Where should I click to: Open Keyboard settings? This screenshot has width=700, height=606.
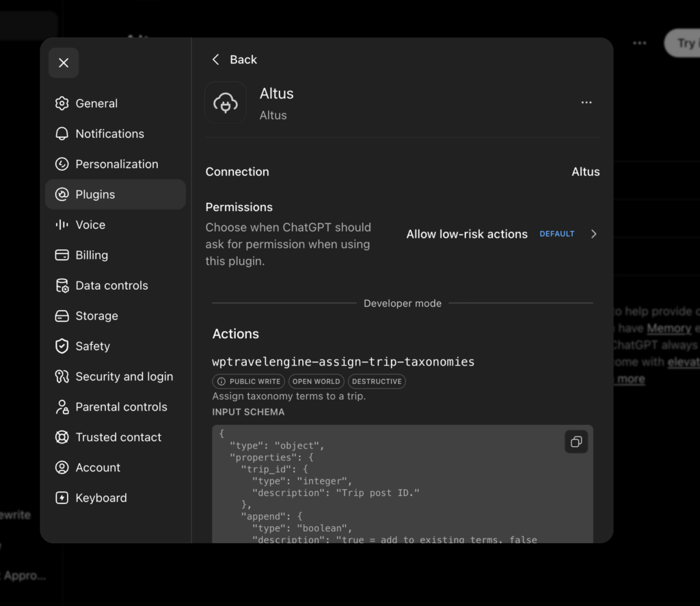click(x=115, y=497)
